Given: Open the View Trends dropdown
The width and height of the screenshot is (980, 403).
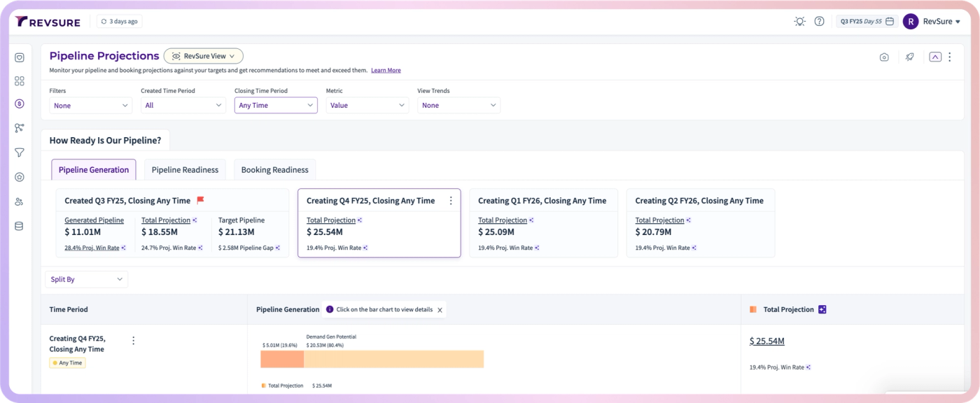Looking at the screenshot, I should click(459, 105).
